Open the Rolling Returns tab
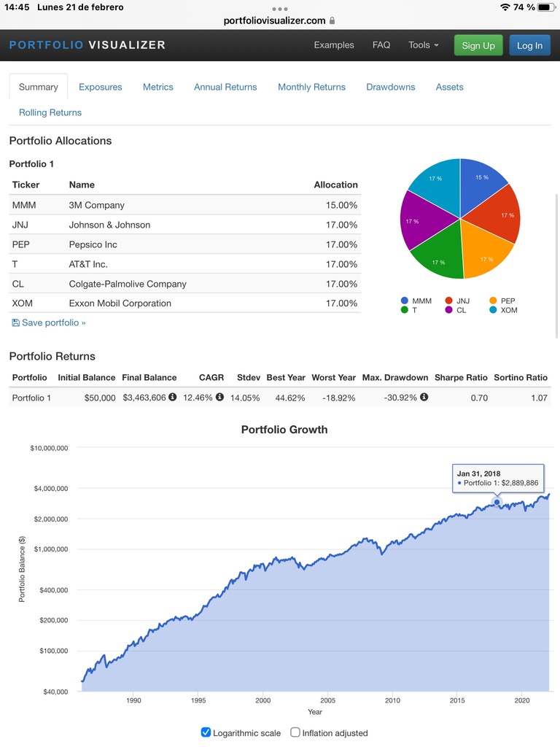The height and width of the screenshot is (747, 560). point(50,112)
